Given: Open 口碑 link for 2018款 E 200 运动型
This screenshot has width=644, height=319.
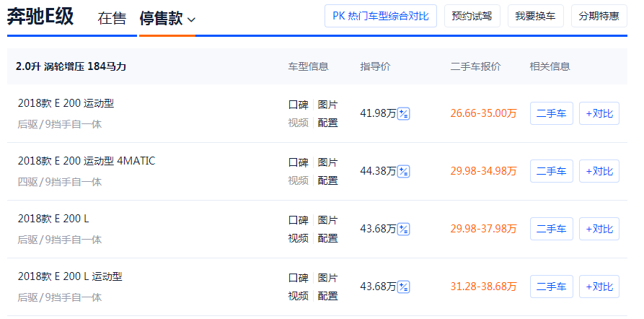Looking at the screenshot, I should tap(298, 105).
